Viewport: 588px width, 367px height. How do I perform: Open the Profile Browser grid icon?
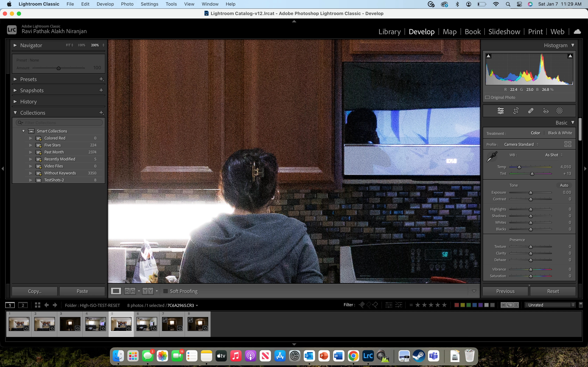pos(568,144)
